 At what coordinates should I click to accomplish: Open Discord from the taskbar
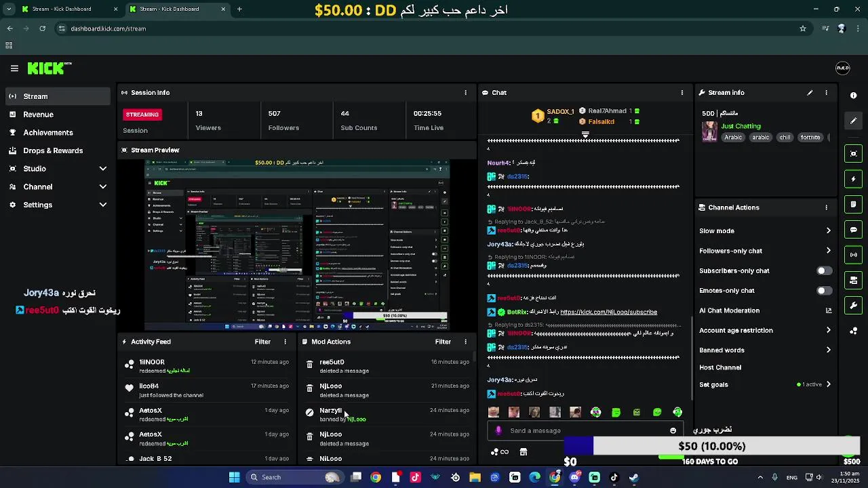pyautogui.click(x=575, y=477)
